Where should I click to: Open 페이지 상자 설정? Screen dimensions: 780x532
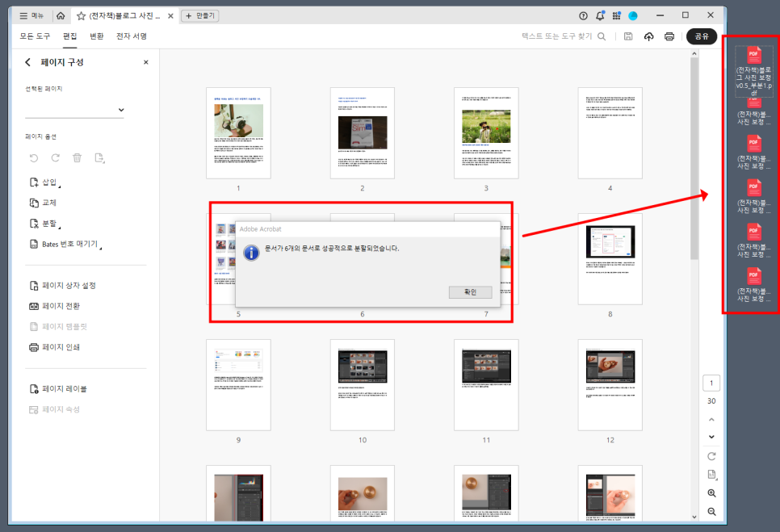62,286
